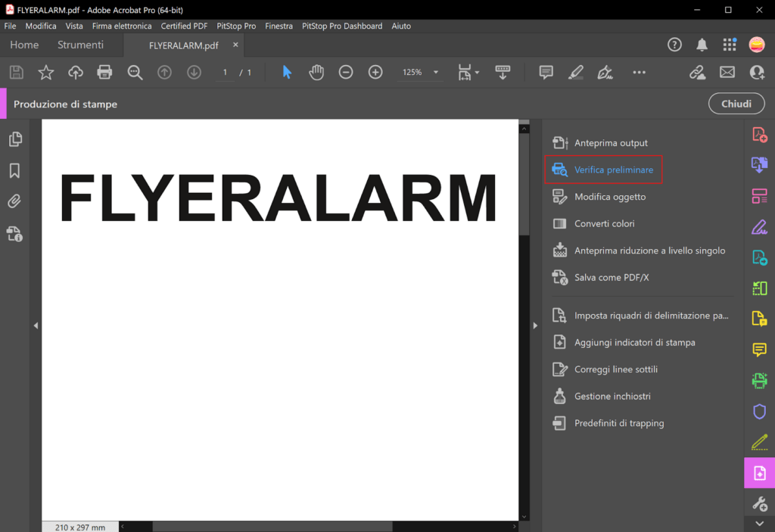775x532 pixels.
Task: Click the Anteprima output icon
Action: click(x=560, y=143)
